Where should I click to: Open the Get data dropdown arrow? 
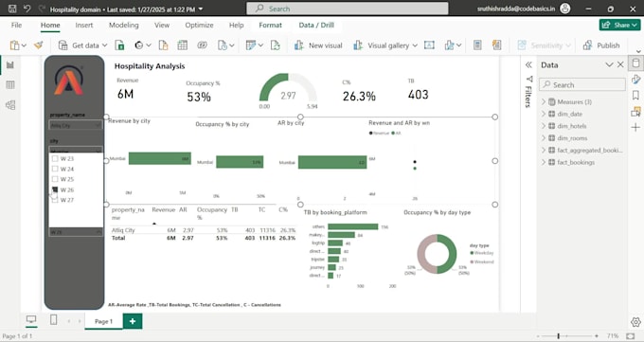105,45
